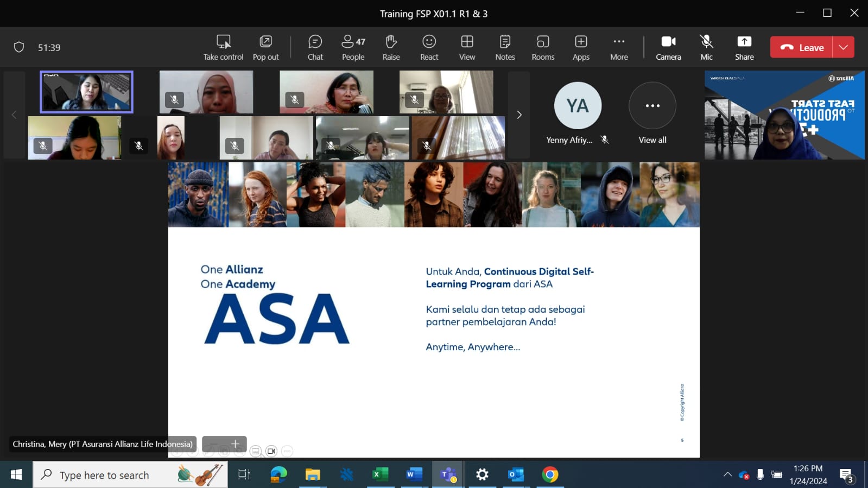The image size is (868, 488).
Task: Click the slide subtitles icon control
Action: point(256,451)
